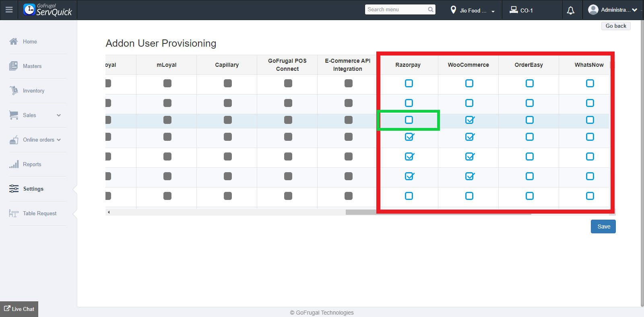Viewport: 644px width, 317px height.
Task: Click the Capillary column header
Action: pos(227,65)
